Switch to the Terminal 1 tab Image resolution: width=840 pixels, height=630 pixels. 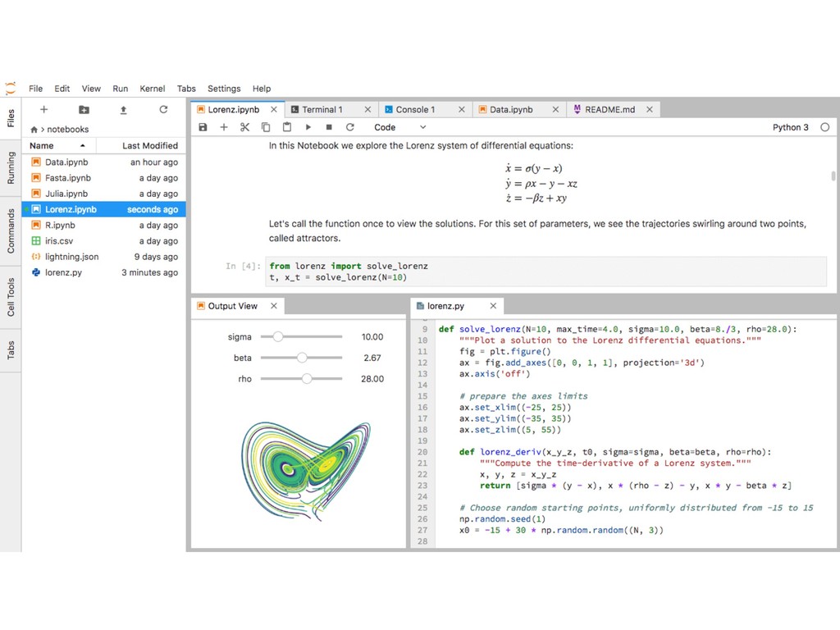(322, 109)
